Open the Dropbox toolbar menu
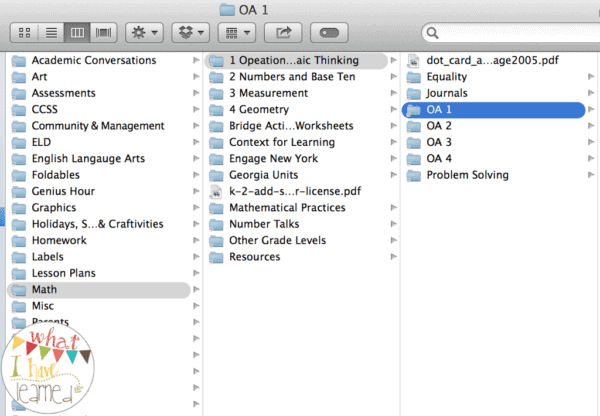The image size is (600, 416). pyautogui.click(x=191, y=33)
